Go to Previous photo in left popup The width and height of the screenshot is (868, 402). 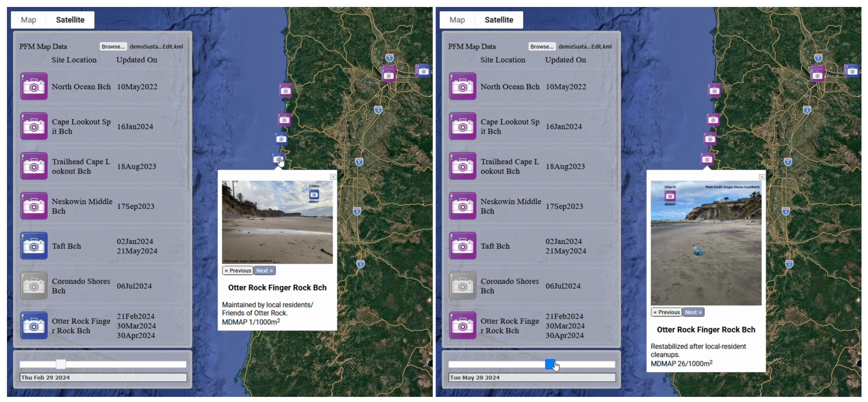tap(238, 271)
